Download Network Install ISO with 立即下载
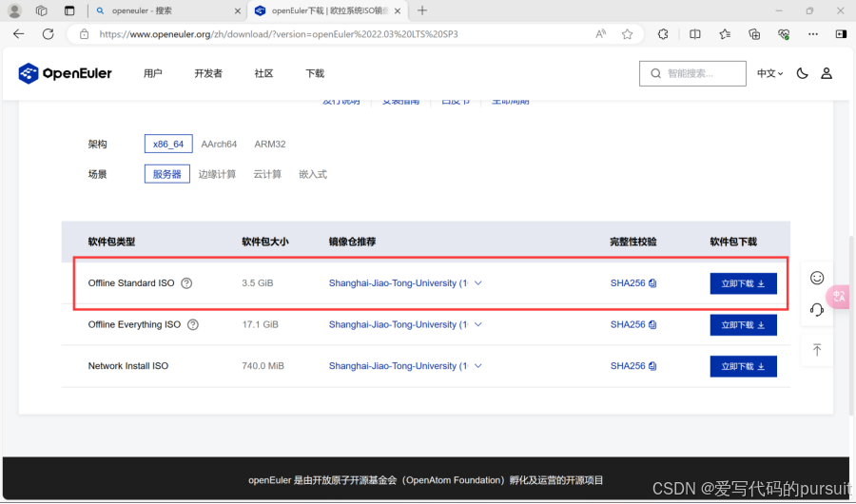The height and width of the screenshot is (504, 856). [743, 366]
